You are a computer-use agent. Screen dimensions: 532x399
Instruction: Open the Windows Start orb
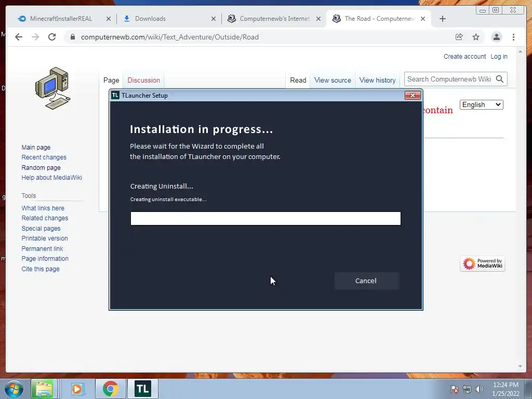point(14,389)
